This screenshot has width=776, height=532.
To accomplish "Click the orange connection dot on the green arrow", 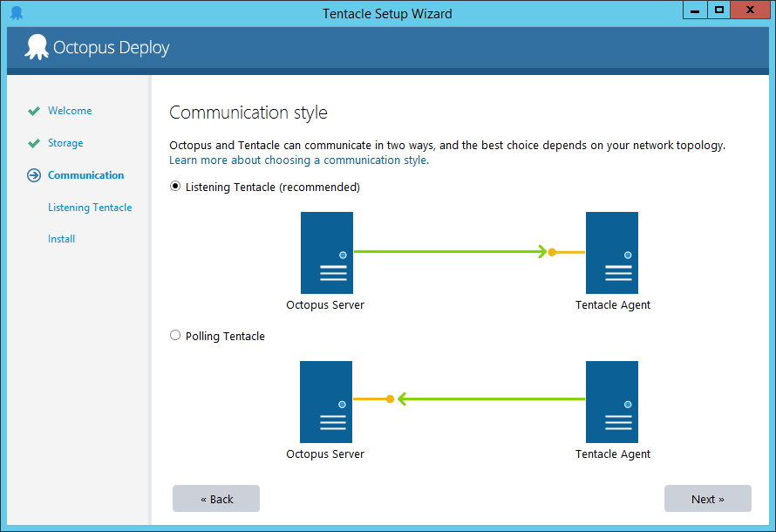I will coord(552,252).
